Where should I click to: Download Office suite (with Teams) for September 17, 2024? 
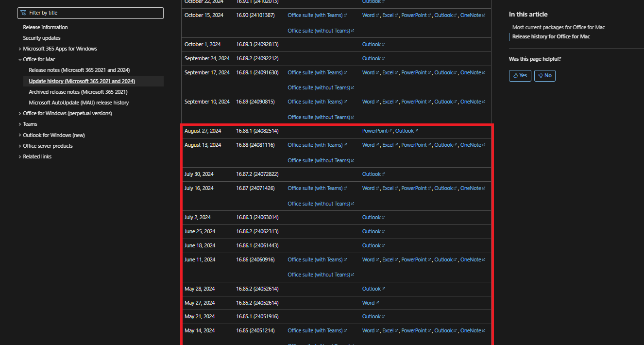pos(317,72)
